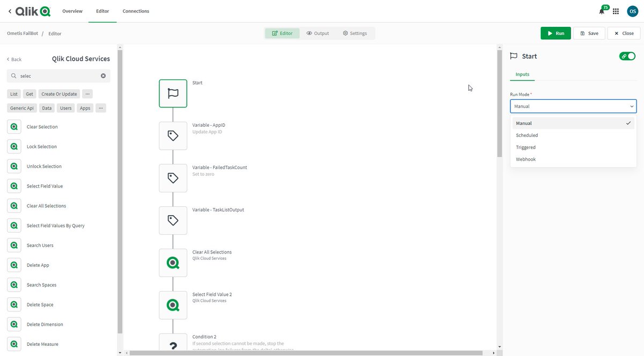Filter blocks by List
Image resolution: width=644 pixels, height=356 pixels.
tap(14, 94)
